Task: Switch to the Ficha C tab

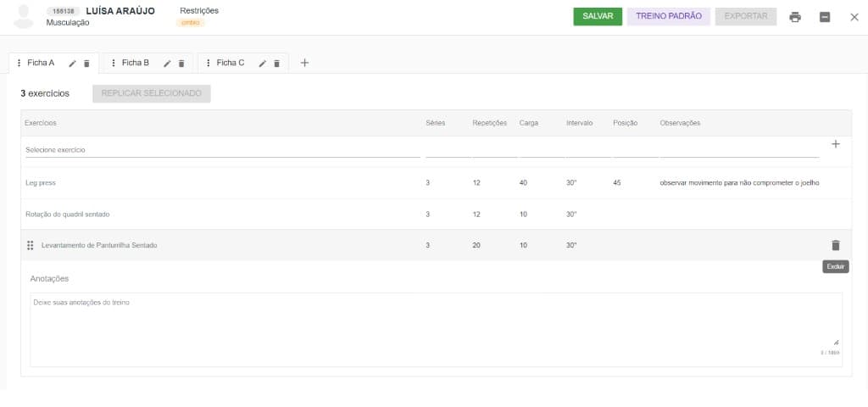Action: pos(231,63)
